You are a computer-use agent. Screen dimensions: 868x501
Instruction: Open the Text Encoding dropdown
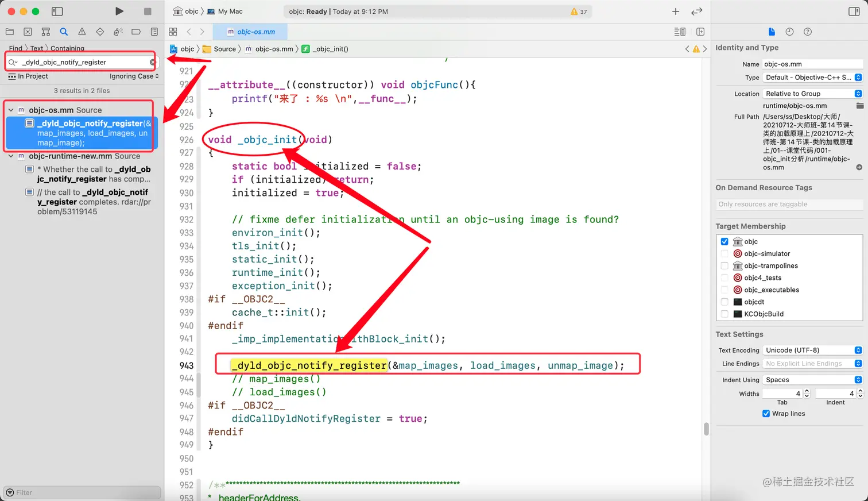(x=812, y=350)
